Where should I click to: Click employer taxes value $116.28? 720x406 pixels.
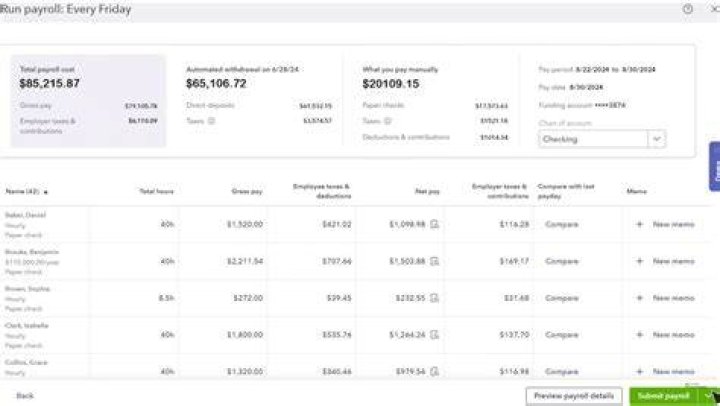pyautogui.click(x=514, y=224)
